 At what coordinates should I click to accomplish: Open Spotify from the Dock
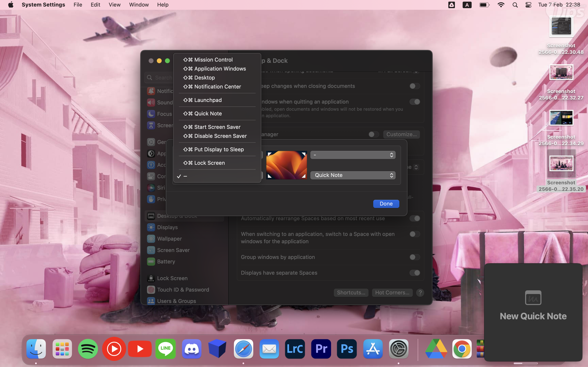88,349
